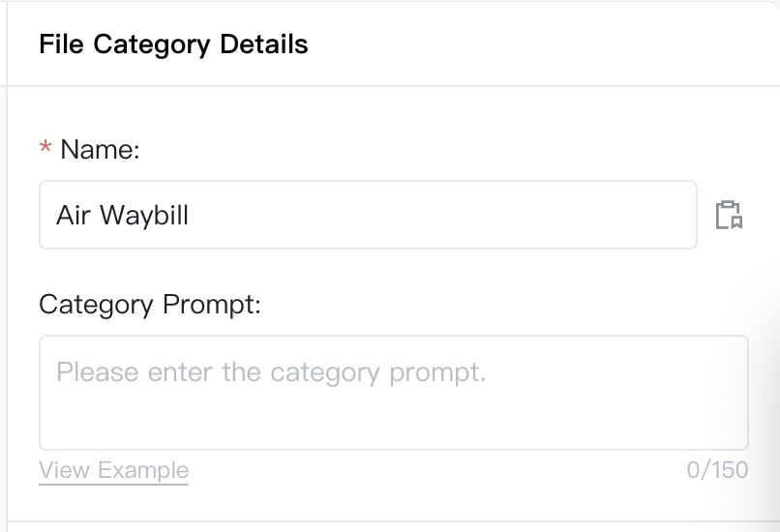The width and height of the screenshot is (780, 532).
Task: Click the clipboard bookmark icon beside Name field
Action: click(730, 215)
